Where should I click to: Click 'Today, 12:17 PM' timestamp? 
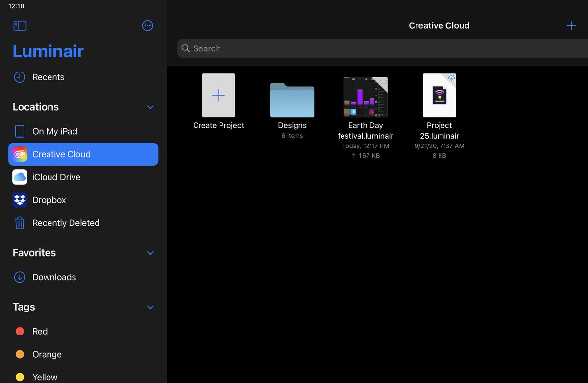tap(366, 146)
